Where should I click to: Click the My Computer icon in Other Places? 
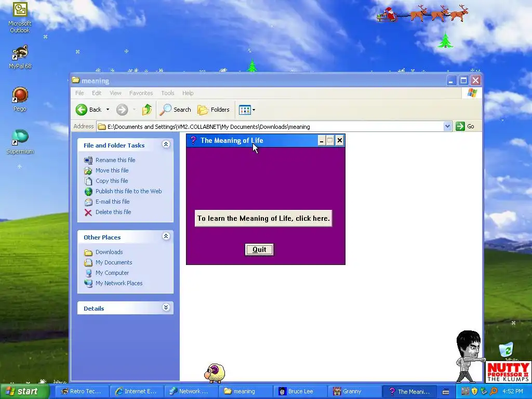coord(88,273)
